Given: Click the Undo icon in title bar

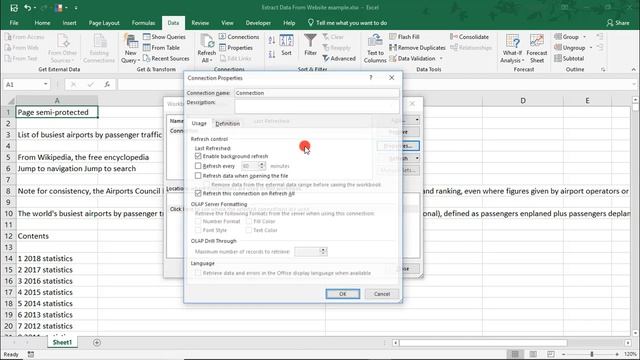Looking at the screenshot, I should coord(27,7).
